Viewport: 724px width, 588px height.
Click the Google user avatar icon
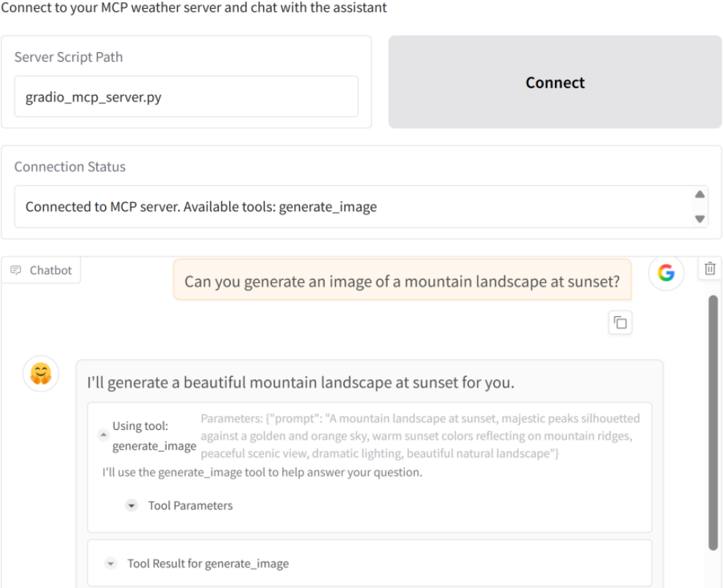666,273
